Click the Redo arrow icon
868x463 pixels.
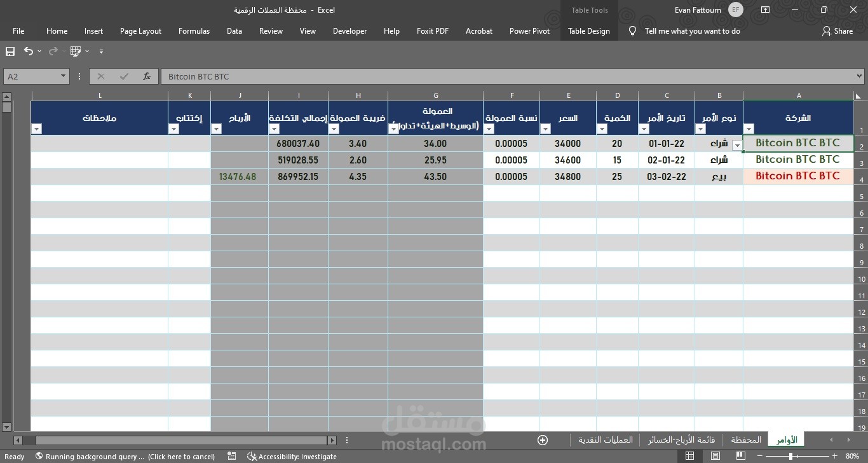[x=53, y=51]
